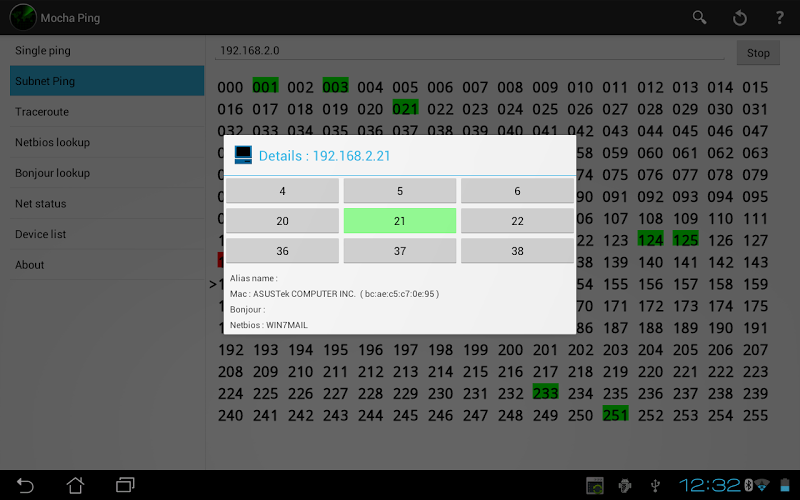Screen dimensions: 800x500
Task: Click host button 38 in dialog
Action: tap(517, 251)
